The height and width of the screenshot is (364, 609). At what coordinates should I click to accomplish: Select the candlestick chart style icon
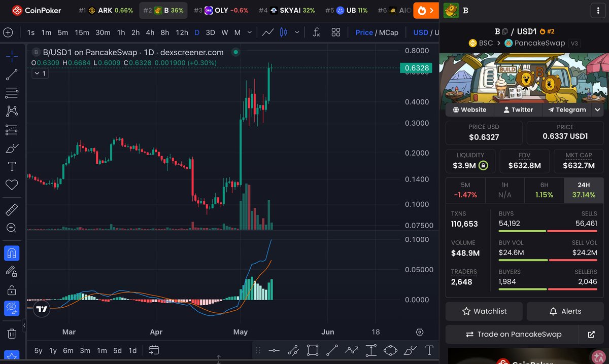pyautogui.click(x=283, y=32)
